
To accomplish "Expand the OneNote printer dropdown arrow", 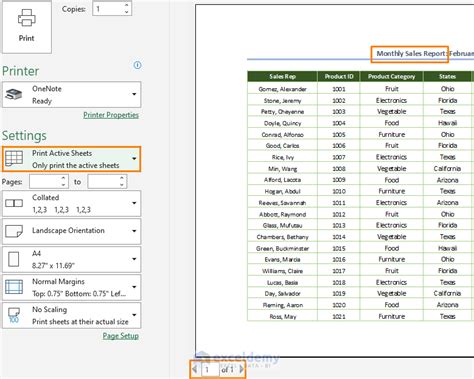I will coord(134,94).
